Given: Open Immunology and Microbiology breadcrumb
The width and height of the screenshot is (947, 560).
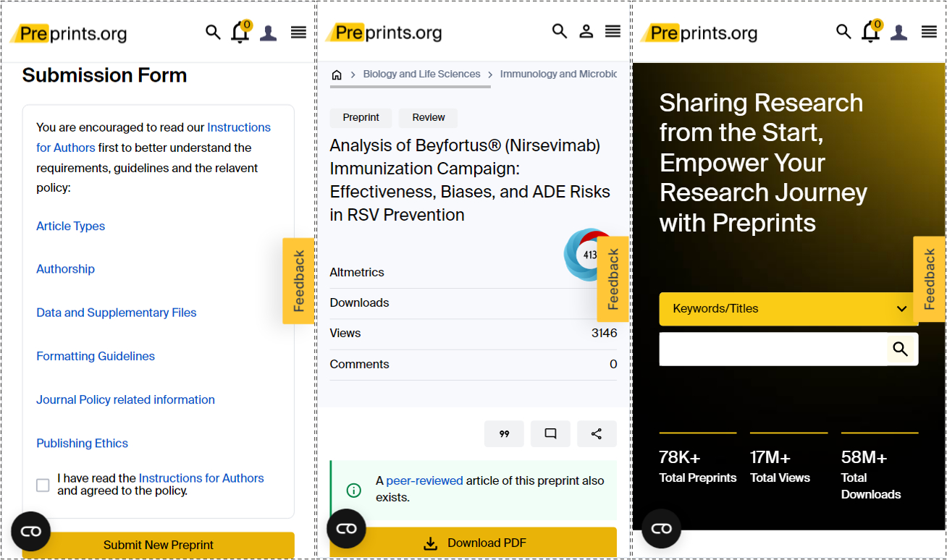Looking at the screenshot, I should pyautogui.click(x=558, y=74).
